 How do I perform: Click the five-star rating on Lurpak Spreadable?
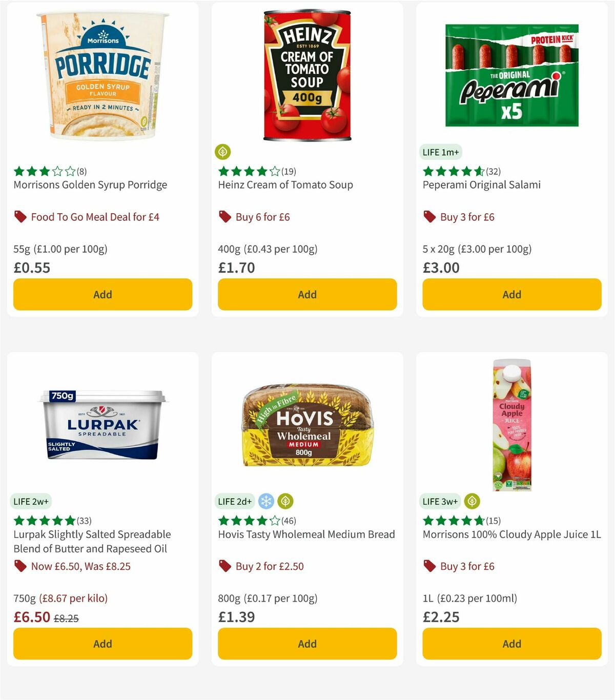click(x=44, y=520)
